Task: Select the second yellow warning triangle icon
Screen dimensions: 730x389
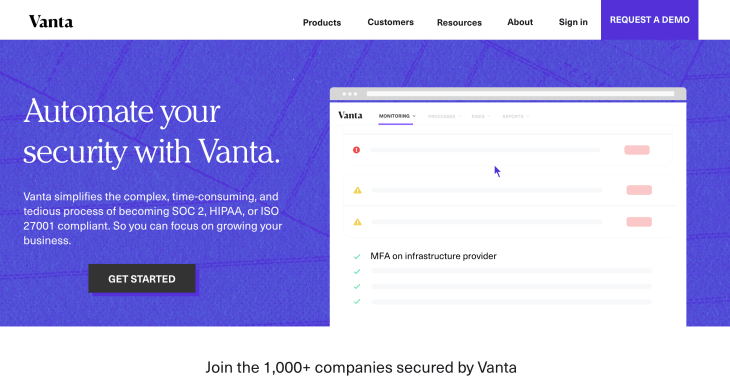Action: [358, 222]
